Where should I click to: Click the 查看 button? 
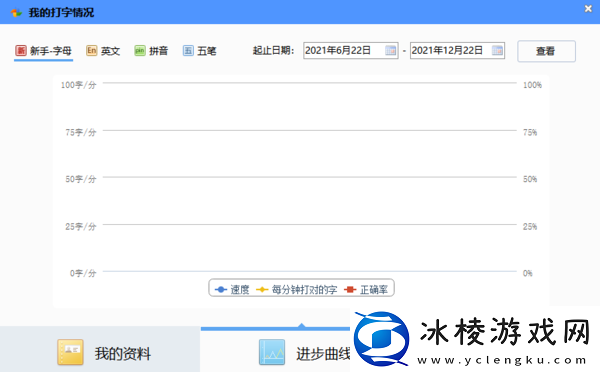point(546,51)
